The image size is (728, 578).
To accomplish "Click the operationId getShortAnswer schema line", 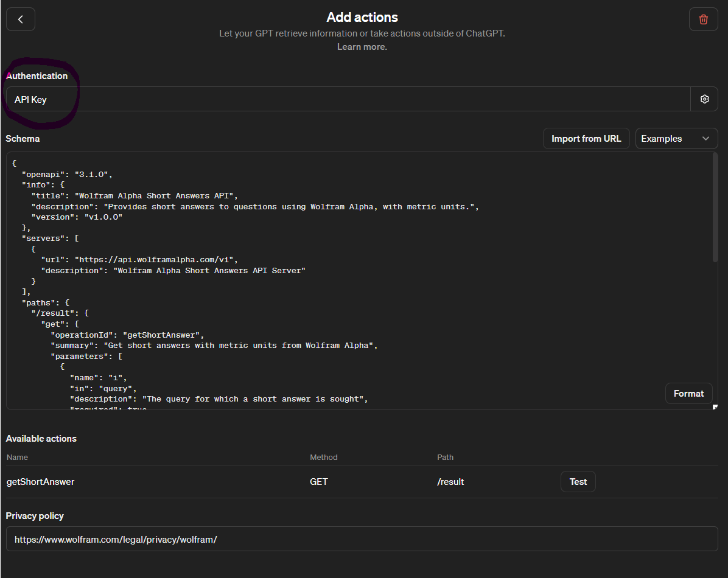I will tap(127, 335).
